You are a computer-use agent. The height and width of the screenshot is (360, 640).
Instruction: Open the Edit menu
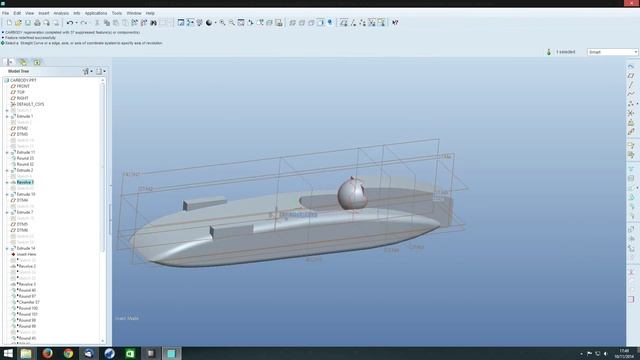[x=17, y=13]
